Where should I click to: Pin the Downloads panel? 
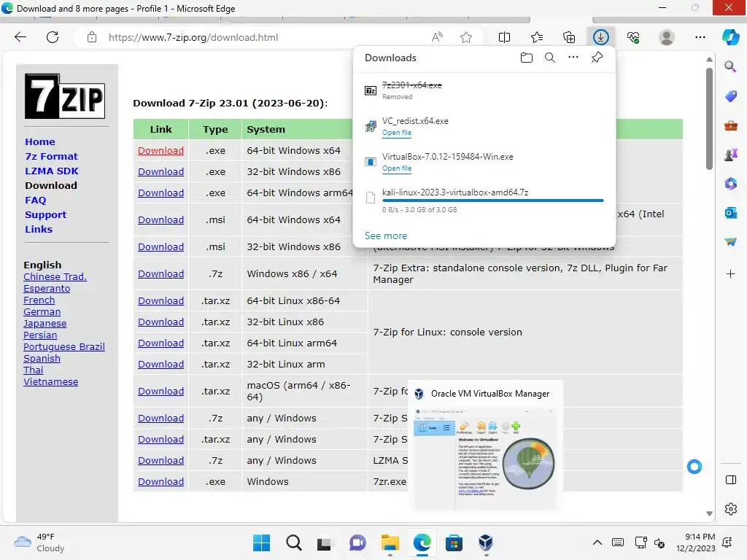pyautogui.click(x=597, y=58)
